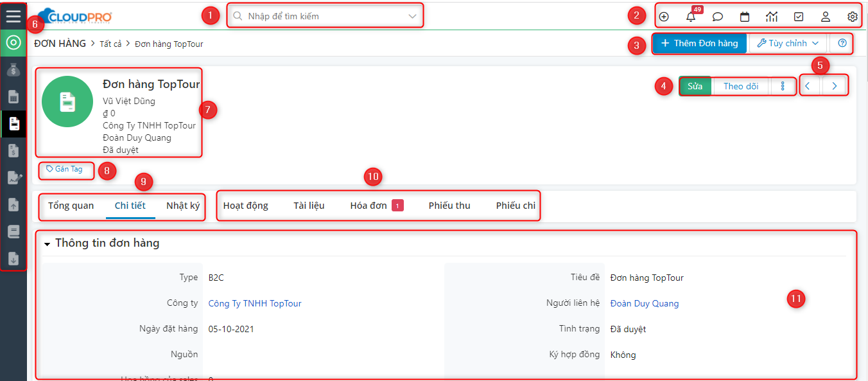Open the calculator document icon in sidebar
Image resolution: width=868 pixels, height=381 pixels.
[13, 97]
